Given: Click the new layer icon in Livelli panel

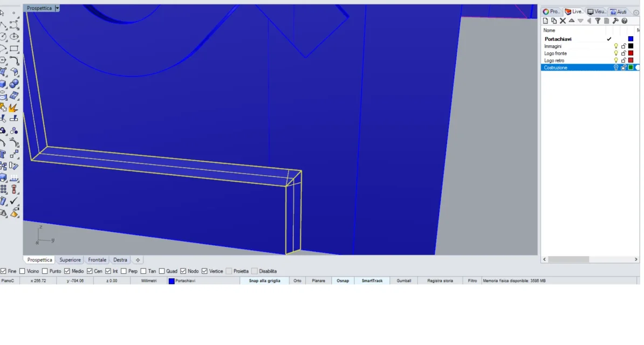Looking at the screenshot, I should (545, 21).
